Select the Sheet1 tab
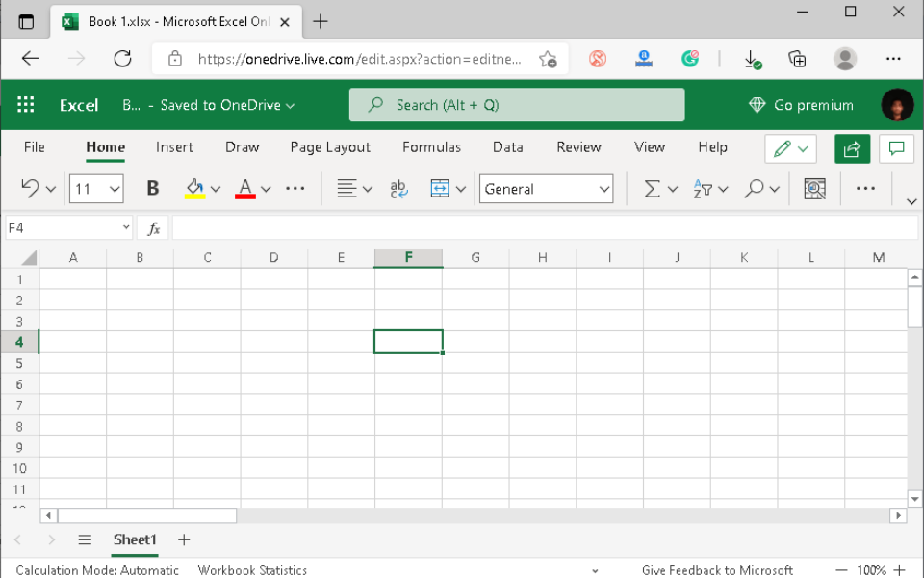924x578 pixels. click(135, 539)
